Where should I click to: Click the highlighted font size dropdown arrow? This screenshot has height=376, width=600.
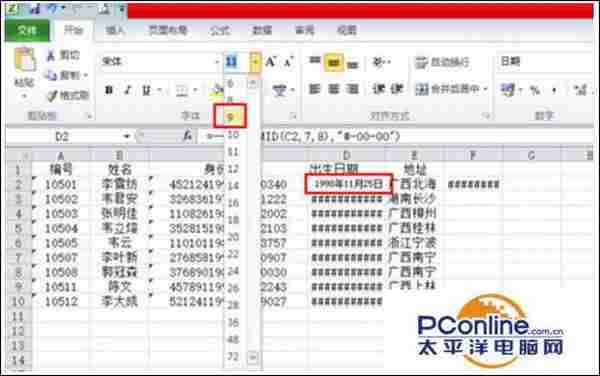click(x=256, y=62)
